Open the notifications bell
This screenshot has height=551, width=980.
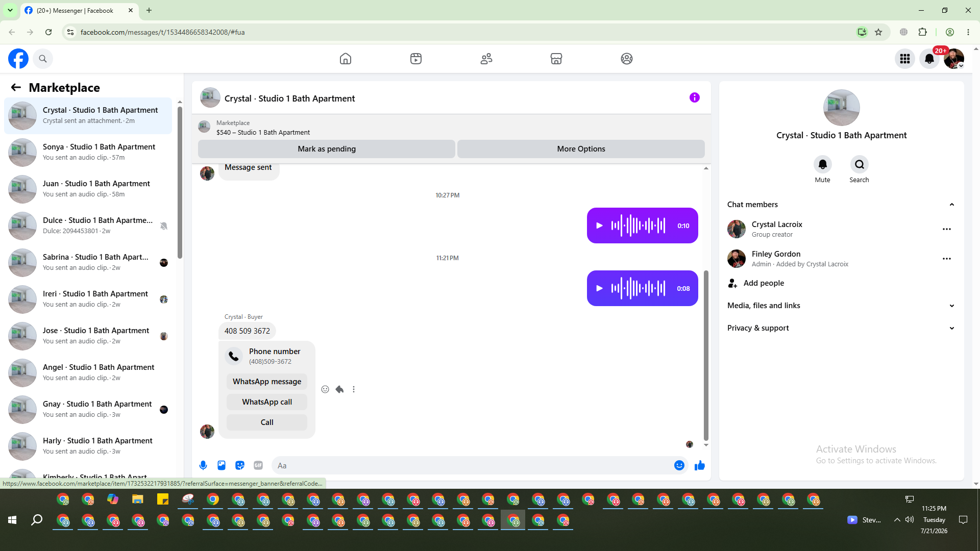coord(929,59)
